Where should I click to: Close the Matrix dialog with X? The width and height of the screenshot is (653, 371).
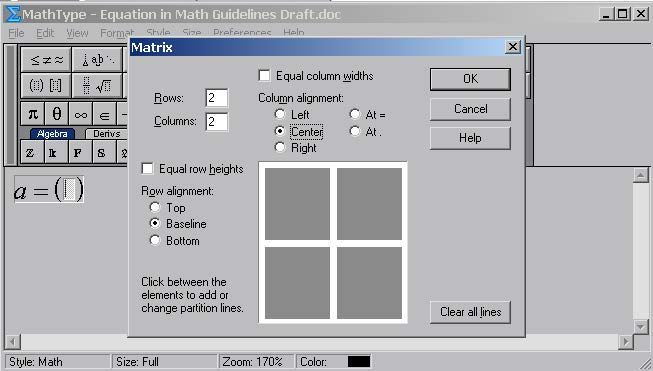513,47
